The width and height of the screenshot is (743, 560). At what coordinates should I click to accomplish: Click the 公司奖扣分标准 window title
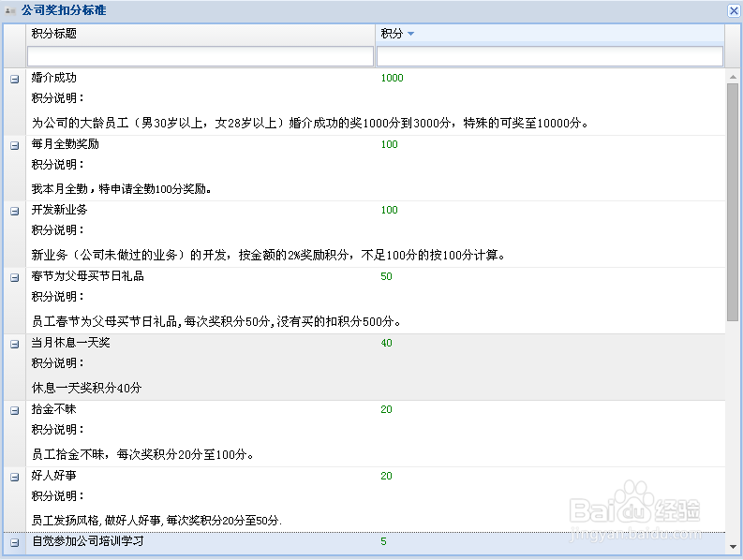[x=64, y=10]
